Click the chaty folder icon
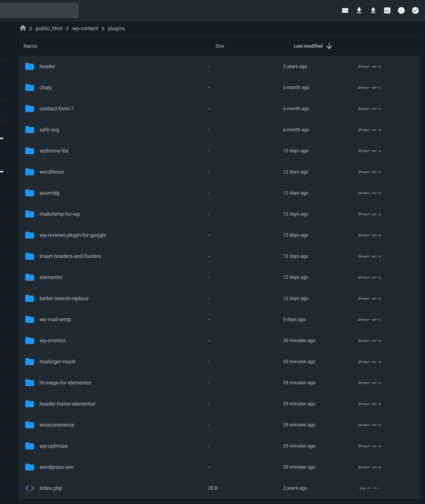 click(x=30, y=87)
